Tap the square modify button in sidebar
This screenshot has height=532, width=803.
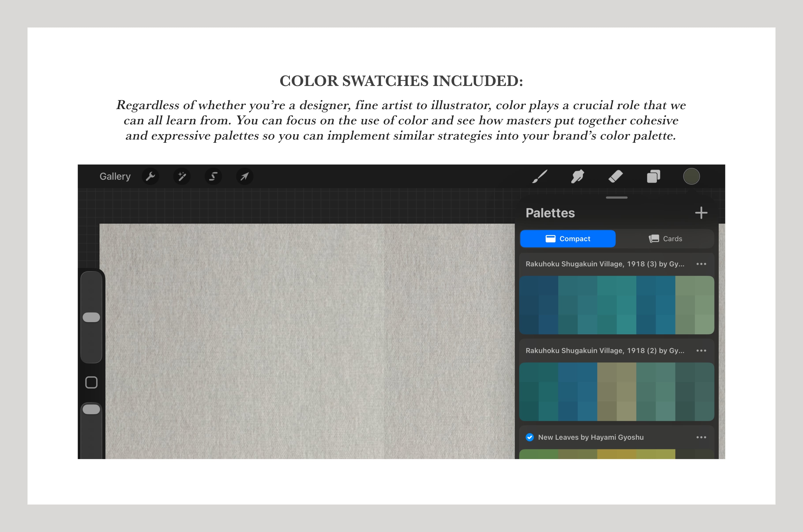click(91, 382)
